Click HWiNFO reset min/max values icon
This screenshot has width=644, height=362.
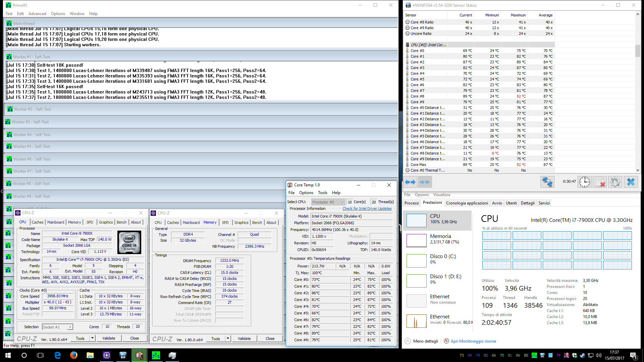(600, 182)
